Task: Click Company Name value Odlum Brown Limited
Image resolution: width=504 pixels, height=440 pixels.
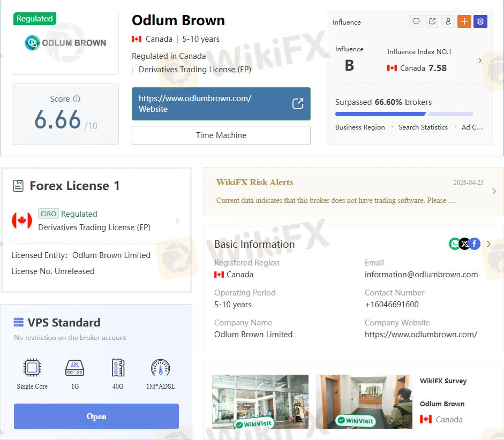Action: 253,335
